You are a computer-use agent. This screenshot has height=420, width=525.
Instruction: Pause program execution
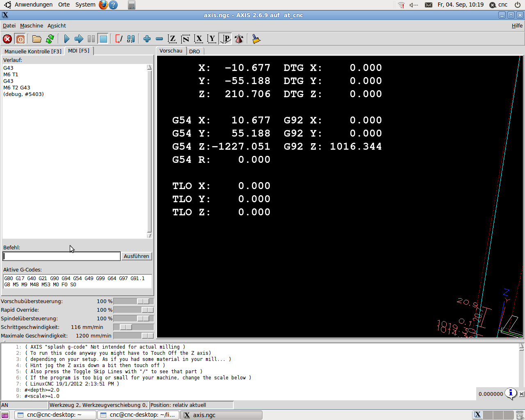(x=91, y=39)
